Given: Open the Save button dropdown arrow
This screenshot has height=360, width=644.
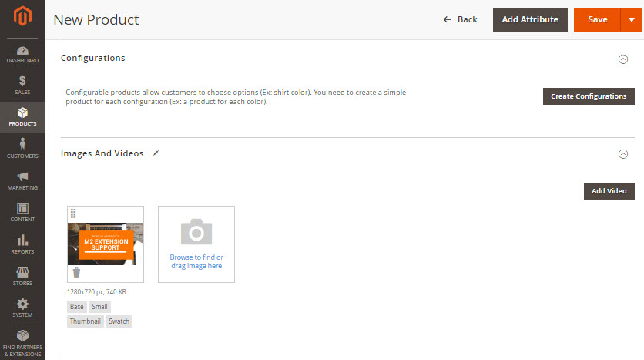Looking at the screenshot, I should [632, 20].
